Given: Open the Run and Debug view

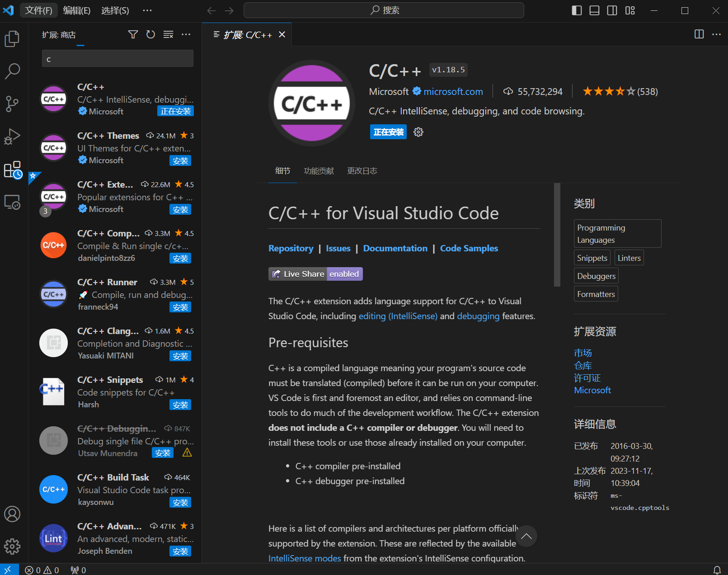Looking at the screenshot, I should (x=12, y=137).
